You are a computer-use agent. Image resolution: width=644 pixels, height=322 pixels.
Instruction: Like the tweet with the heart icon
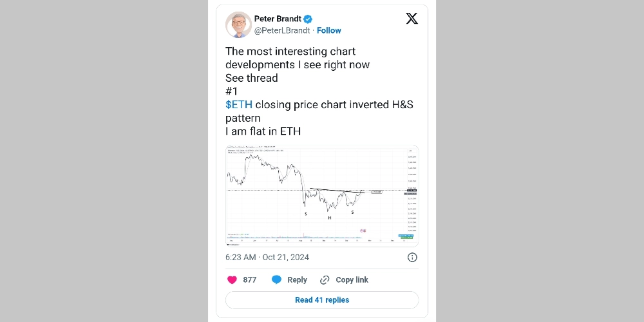pyautogui.click(x=232, y=279)
